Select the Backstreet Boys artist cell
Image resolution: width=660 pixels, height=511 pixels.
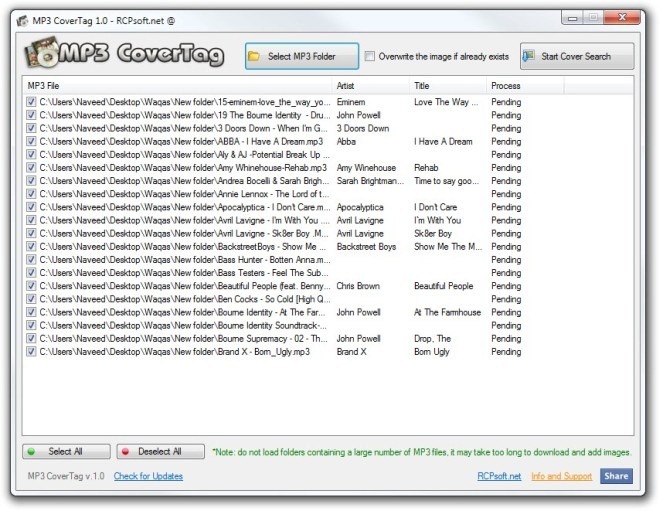point(366,246)
